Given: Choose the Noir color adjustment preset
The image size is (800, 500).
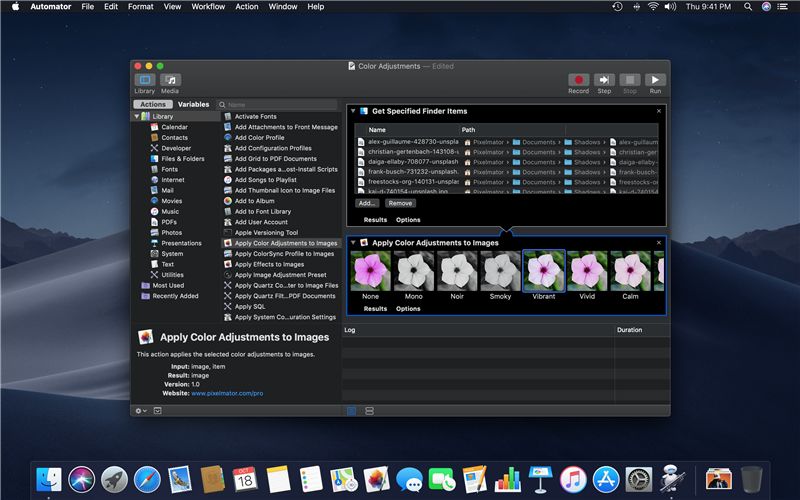Looking at the screenshot, I should point(457,271).
